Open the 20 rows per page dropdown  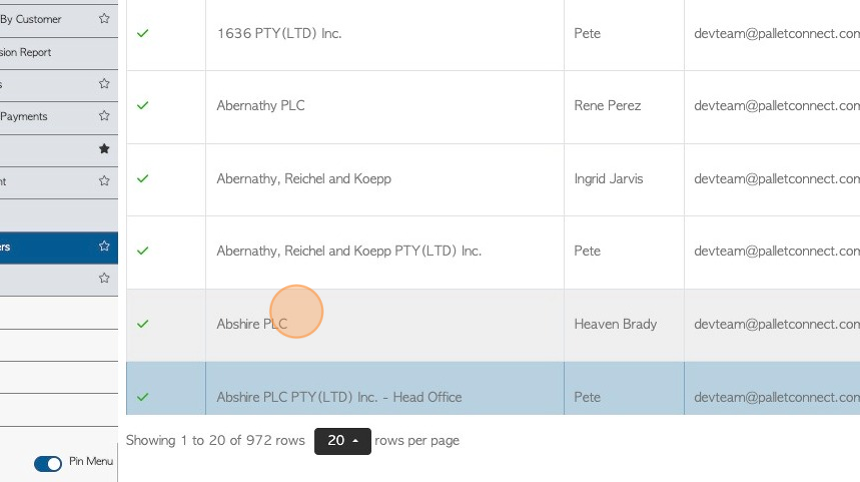pos(343,441)
